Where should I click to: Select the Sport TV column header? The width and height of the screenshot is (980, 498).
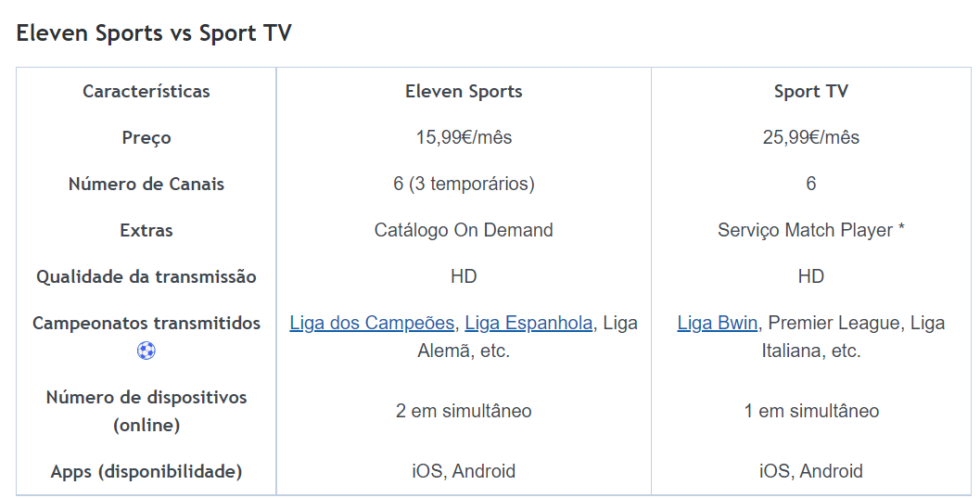pos(810,91)
